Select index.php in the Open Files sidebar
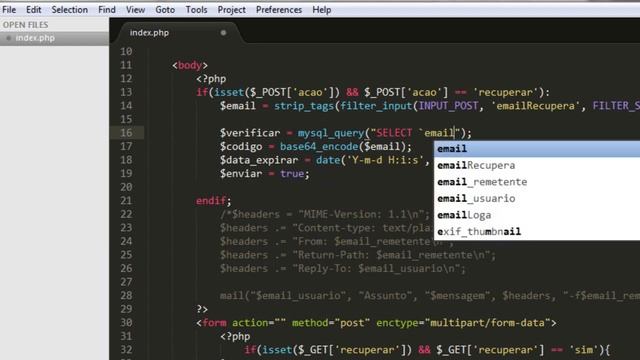640x360 pixels. click(x=35, y=38)
